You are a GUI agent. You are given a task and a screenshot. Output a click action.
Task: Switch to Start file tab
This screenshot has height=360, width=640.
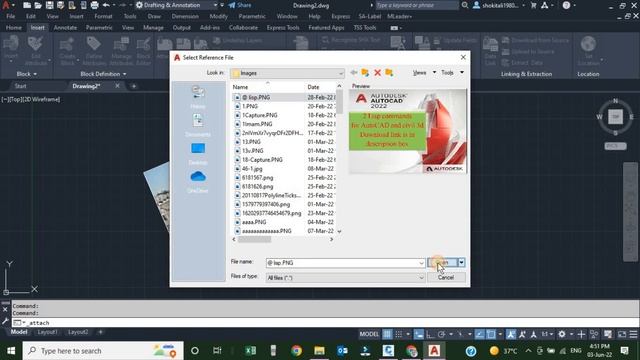click(x=20, y=86)
